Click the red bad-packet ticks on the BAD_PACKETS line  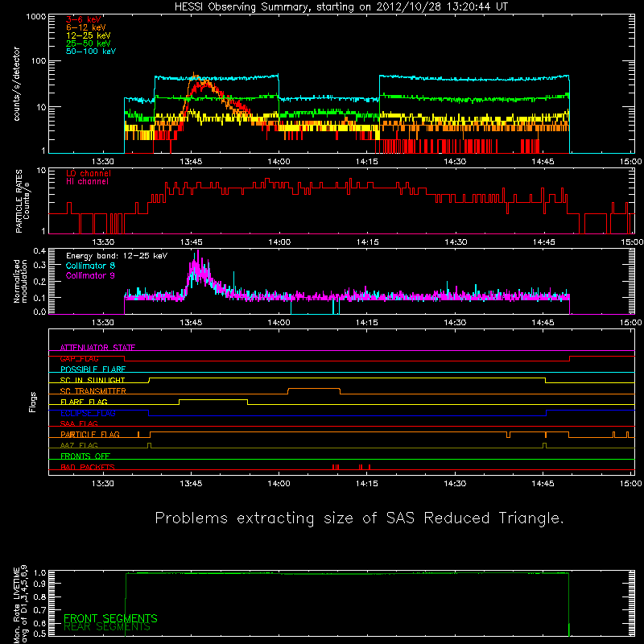point(351,467)
